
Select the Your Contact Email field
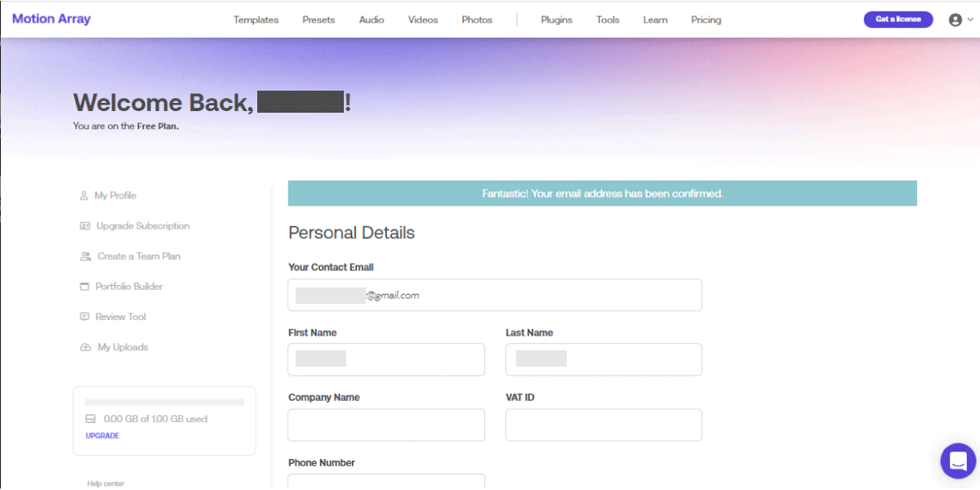(x=494, y=295)
